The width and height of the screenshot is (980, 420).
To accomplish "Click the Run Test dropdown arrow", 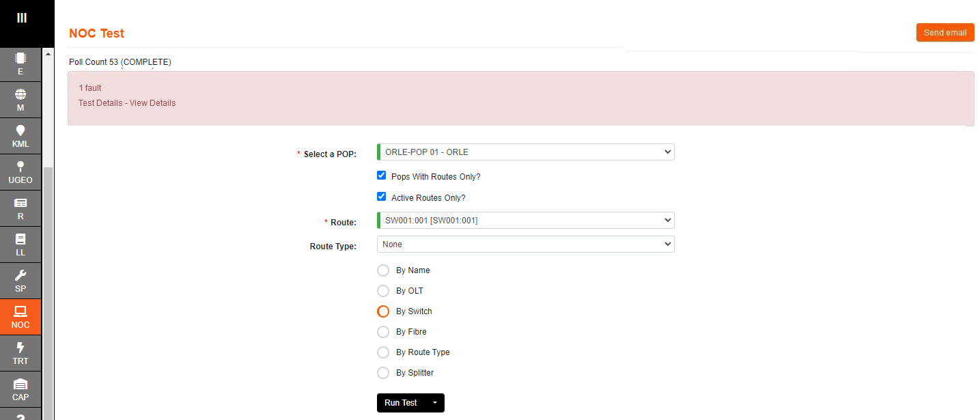I will click(x=435, y=403).
